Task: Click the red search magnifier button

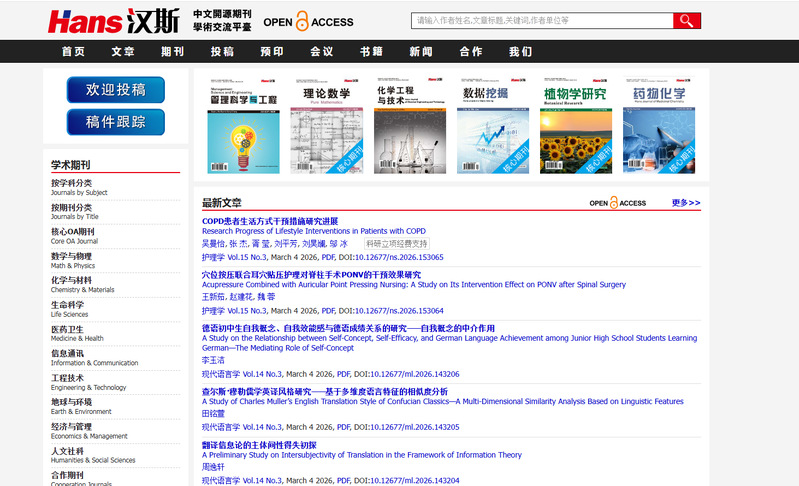Action: click(686, 21)
